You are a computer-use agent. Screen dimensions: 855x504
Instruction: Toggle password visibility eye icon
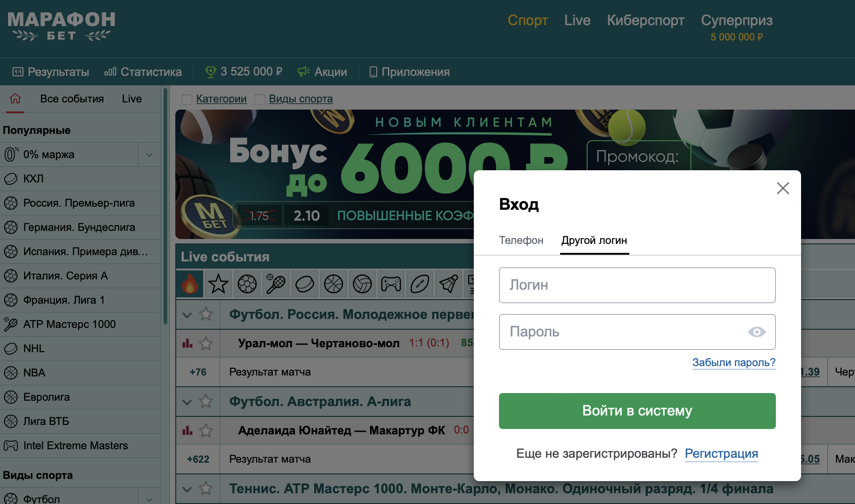(x=757, y=332)
